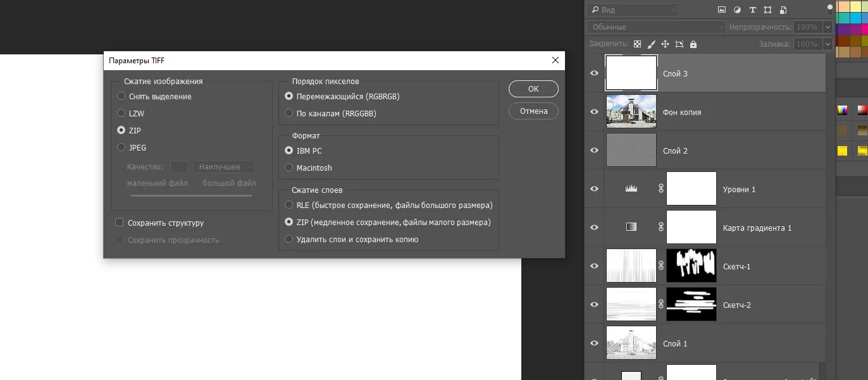
Task: Filter layers by shape layers icon
Action: (768, 10)
